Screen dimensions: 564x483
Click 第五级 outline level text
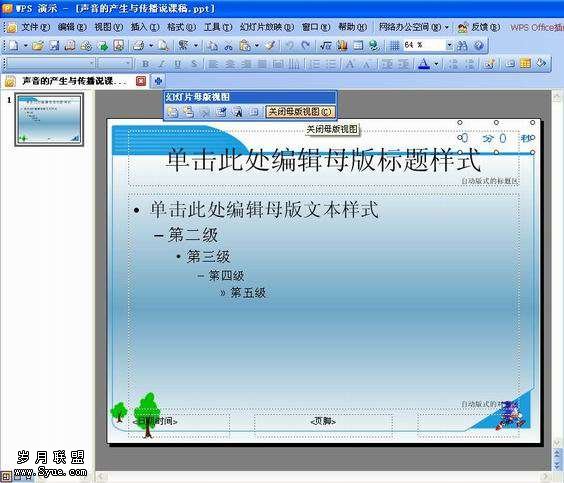pos(248,292)
